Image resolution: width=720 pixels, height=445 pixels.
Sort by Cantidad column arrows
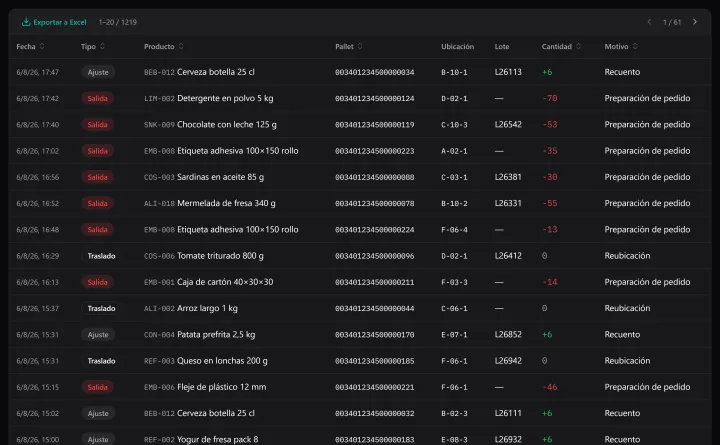[x=578, y=46]
